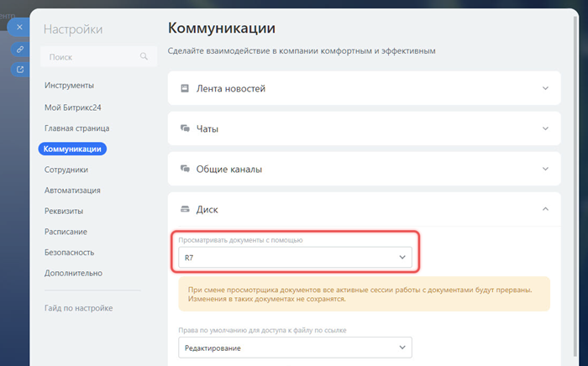Open Мой Битрикс24 settings section
Viewport: 588px width, 366px height.
click(x=73, y=107)
